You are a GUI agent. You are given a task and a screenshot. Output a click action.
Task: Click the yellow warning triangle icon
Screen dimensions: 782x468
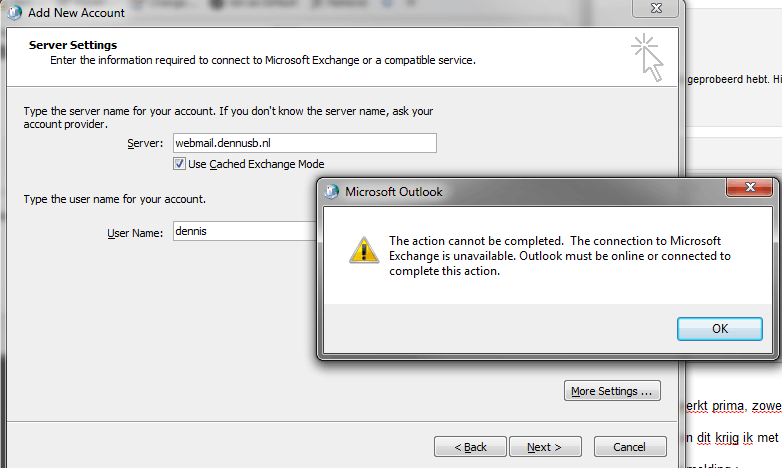360,250
